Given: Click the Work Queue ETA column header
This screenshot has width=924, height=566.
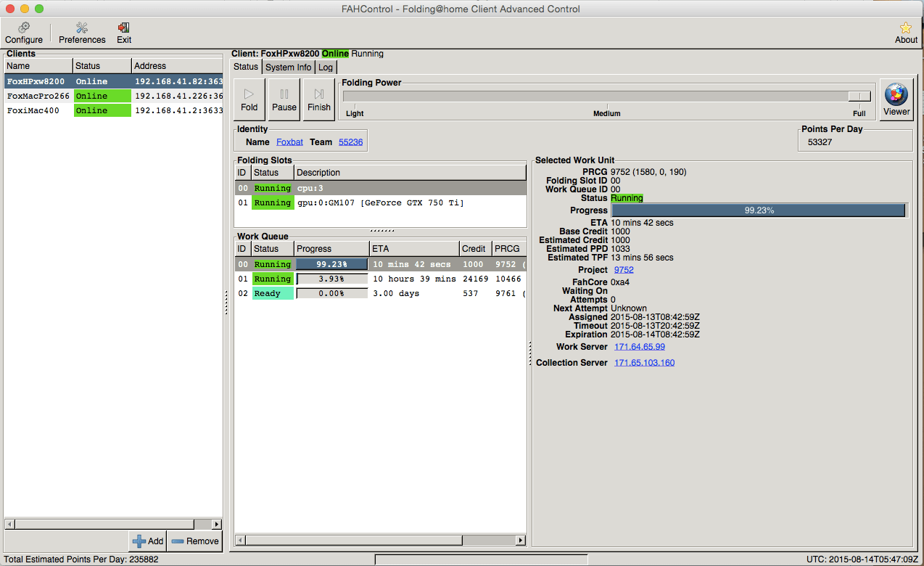Looking at the screenshot, I should pos(414,249).
